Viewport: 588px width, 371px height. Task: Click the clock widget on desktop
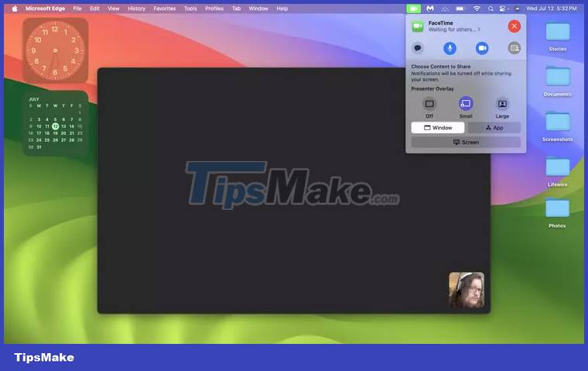tap(56, 50)
